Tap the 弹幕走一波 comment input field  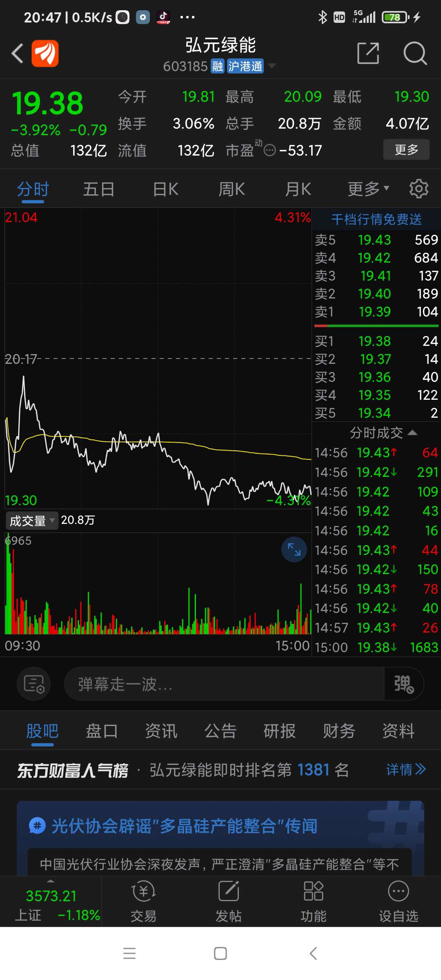pyautogui.click(x=224, y=684)
